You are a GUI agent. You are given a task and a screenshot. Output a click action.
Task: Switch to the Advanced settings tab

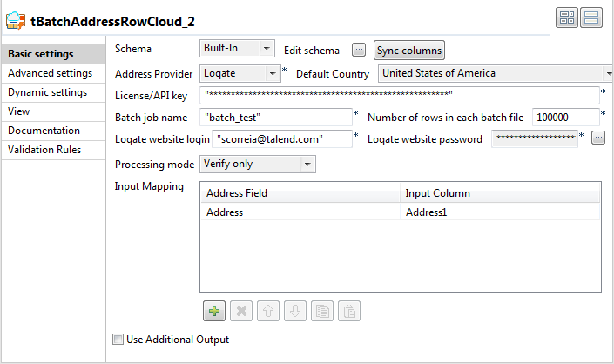click(x=50, y=73)
